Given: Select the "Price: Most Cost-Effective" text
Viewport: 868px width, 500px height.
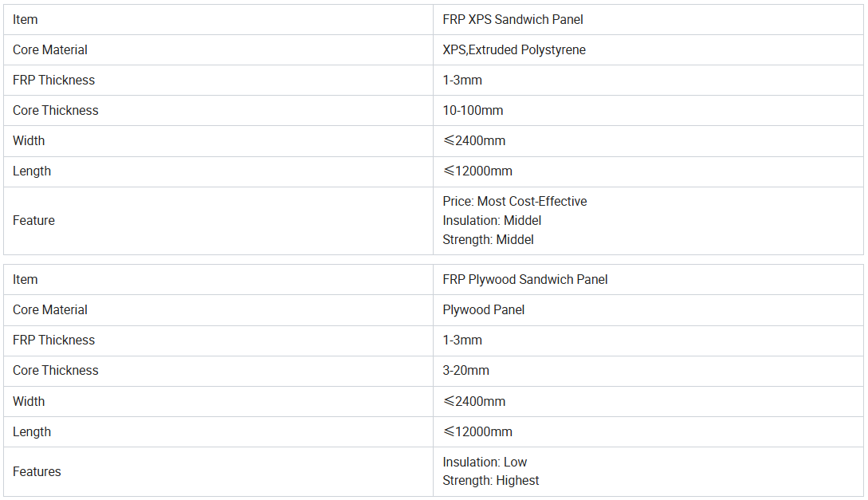Looking at the screenshot, I should pyautogui.click(x=514, y=201).
